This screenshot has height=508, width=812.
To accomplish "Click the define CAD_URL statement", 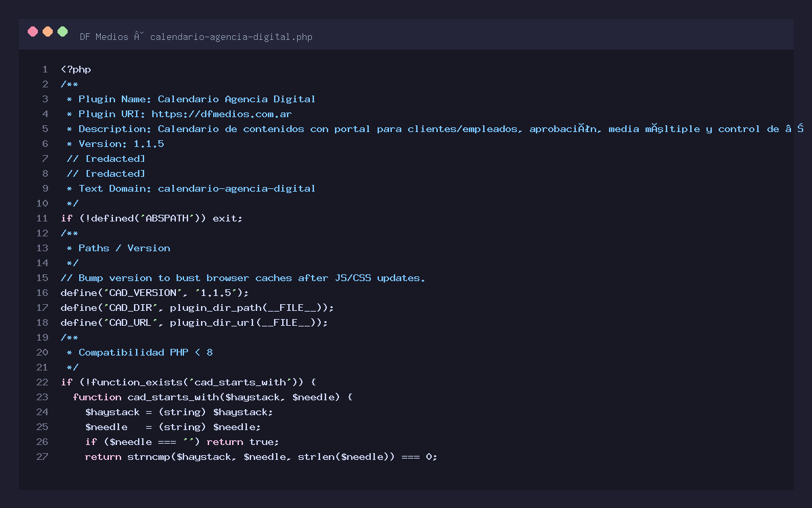I will pos(194,322).
